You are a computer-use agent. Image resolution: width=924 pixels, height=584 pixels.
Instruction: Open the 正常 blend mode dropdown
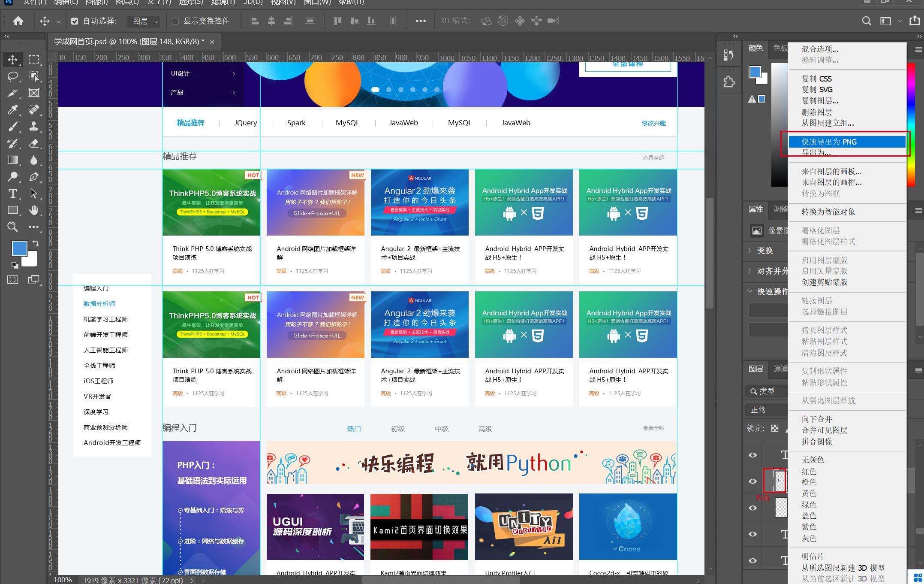point(767,410)
